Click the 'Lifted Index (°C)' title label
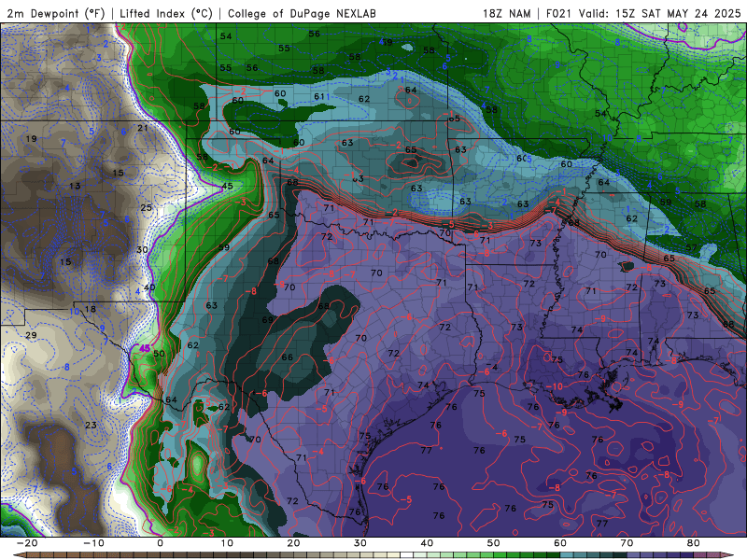Viewport: 747px width, 560px height. click(x=166, y=14)
